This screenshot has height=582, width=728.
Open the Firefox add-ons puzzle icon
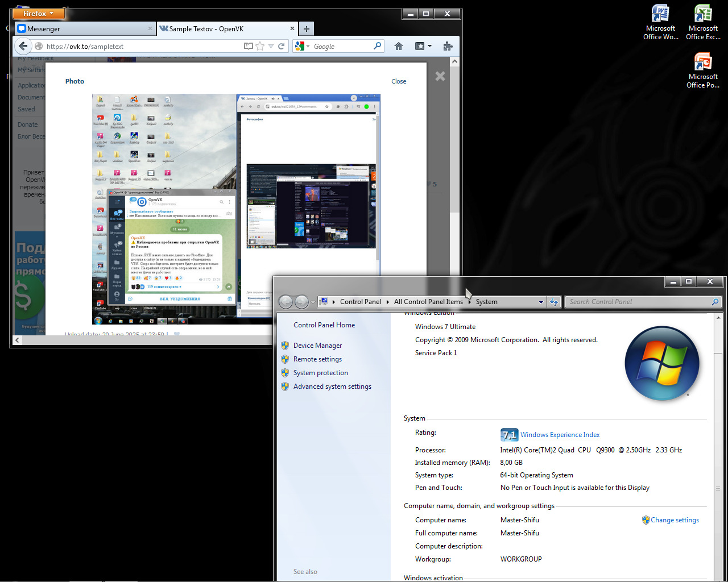pyautogui.click(x=448, y=46)
